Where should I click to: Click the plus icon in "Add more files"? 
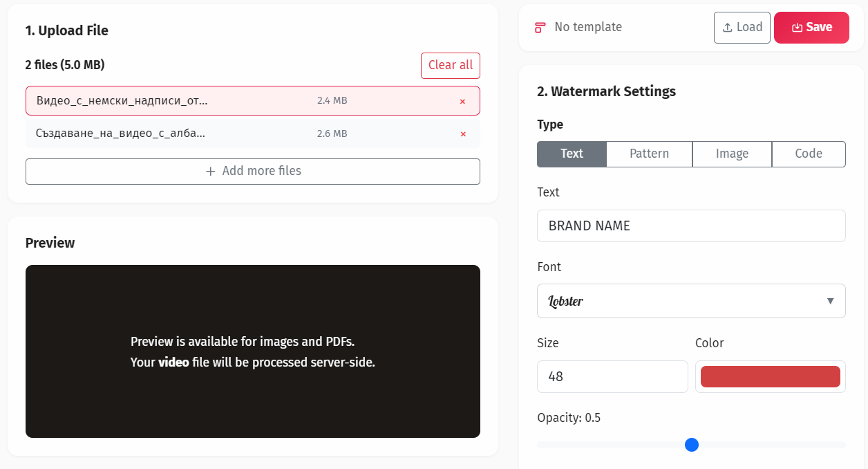[209, 171]
